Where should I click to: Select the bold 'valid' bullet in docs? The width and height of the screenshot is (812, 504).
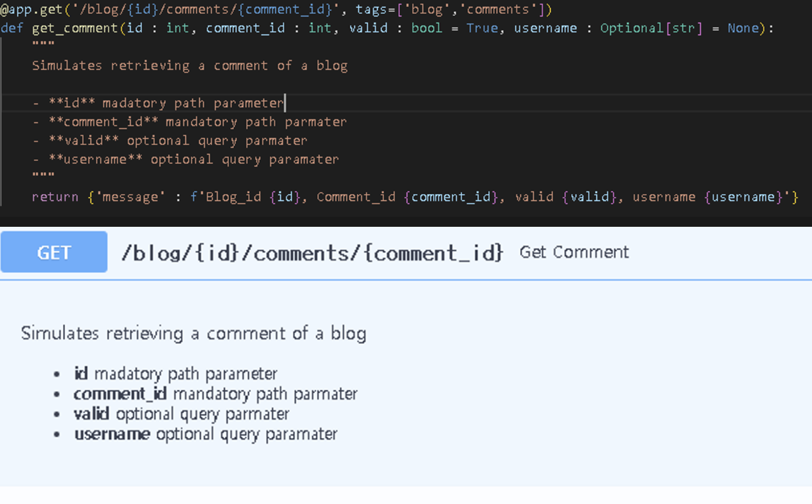tap(91, 414)
